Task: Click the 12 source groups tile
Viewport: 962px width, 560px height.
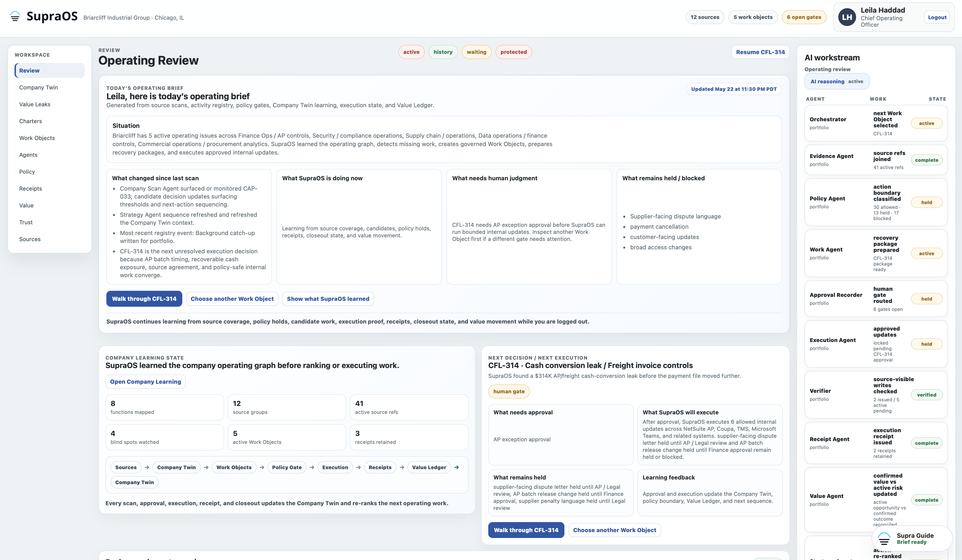Action: 287,407
